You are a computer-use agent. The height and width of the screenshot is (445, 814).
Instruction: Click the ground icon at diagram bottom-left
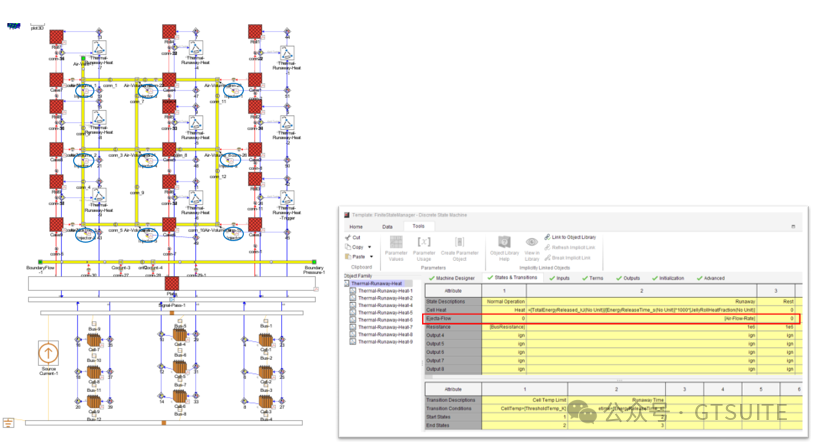(x=8, y=423)
